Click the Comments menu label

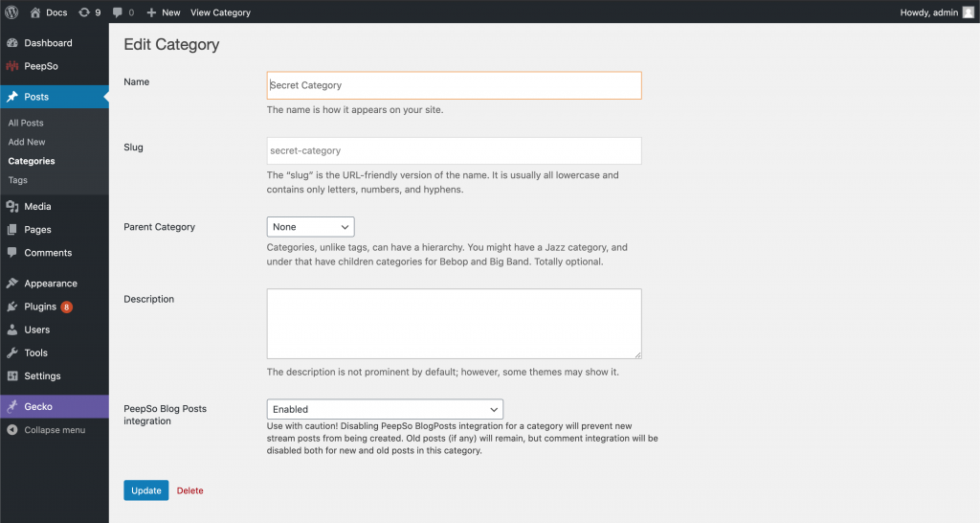(x=48, y=252)
